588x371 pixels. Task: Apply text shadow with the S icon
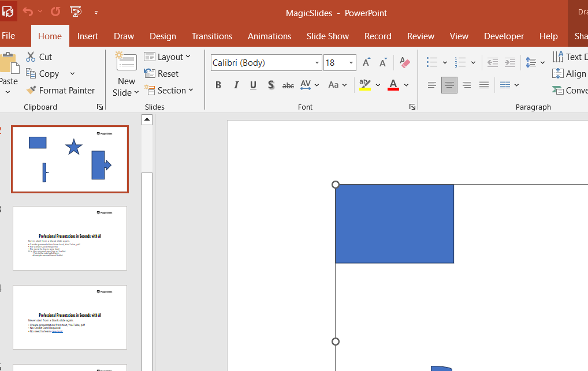pyautogui.click(x=271, y=85)
